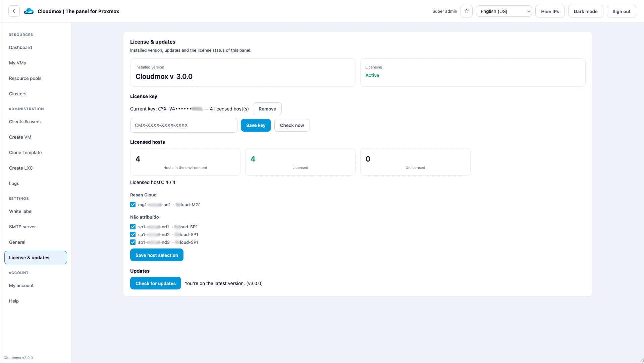Click the back arrow icon in header
Screen dimensions: 644x363
tap(14, 11)
